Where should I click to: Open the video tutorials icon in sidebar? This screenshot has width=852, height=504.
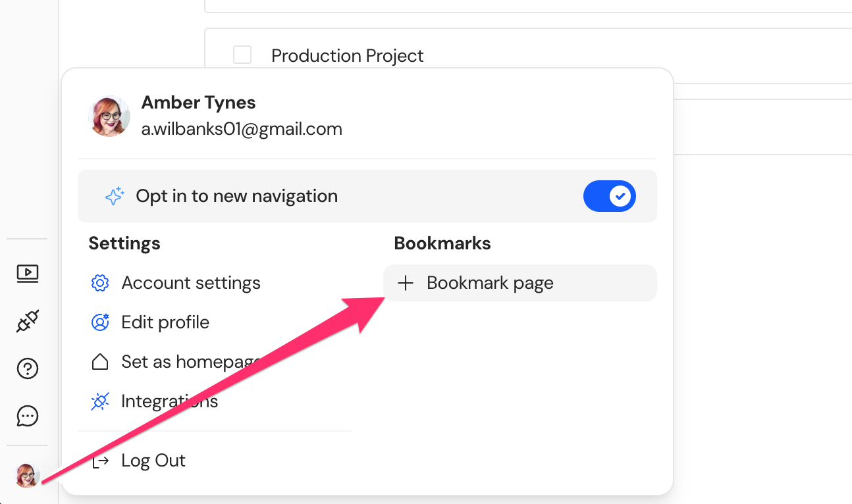point(28,273)
